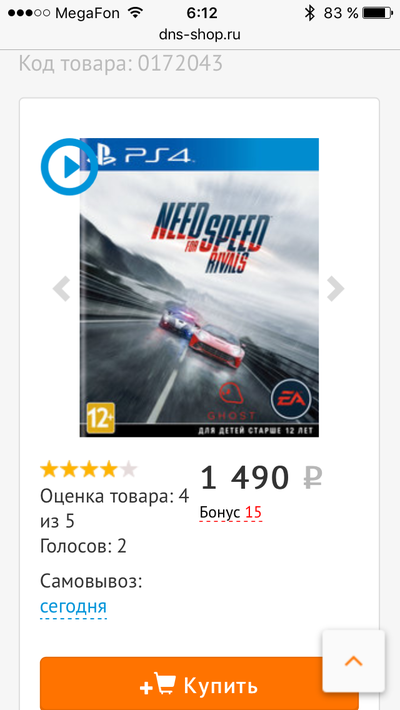Tap the battery indicator icon
The width and height of the screenshot is (400, 710).
tap(377, 13)
